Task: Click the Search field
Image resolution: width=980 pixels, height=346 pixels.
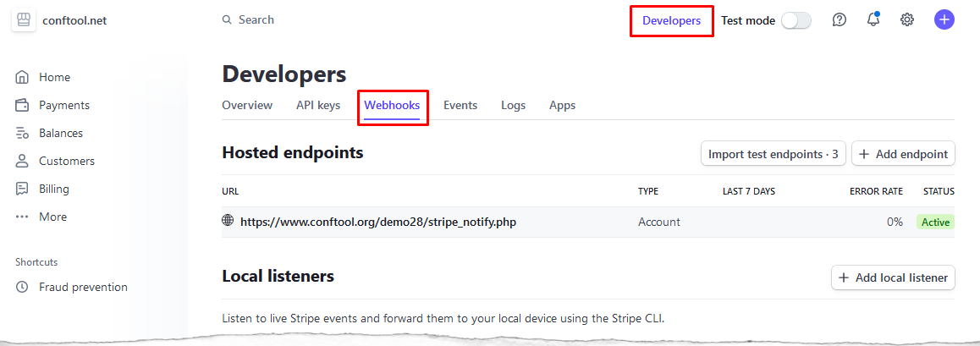Action: [x=248, y=20]
